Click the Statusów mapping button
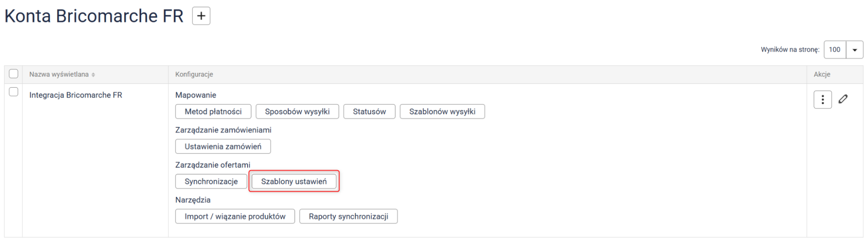This screenshot has height=242, width=868. click(x=369, y=111)
